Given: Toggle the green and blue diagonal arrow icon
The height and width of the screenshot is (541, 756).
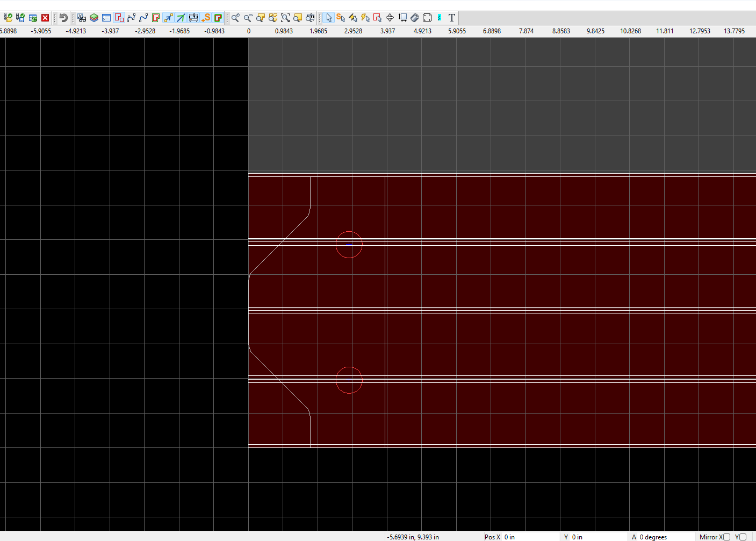Looking at the screenshot, I should pos(181,18).
